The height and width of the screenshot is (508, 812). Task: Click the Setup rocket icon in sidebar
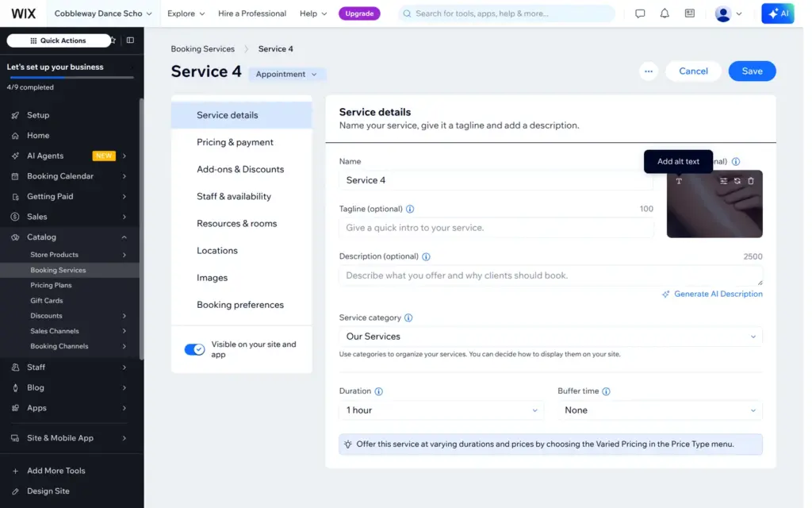coord(15,115)
